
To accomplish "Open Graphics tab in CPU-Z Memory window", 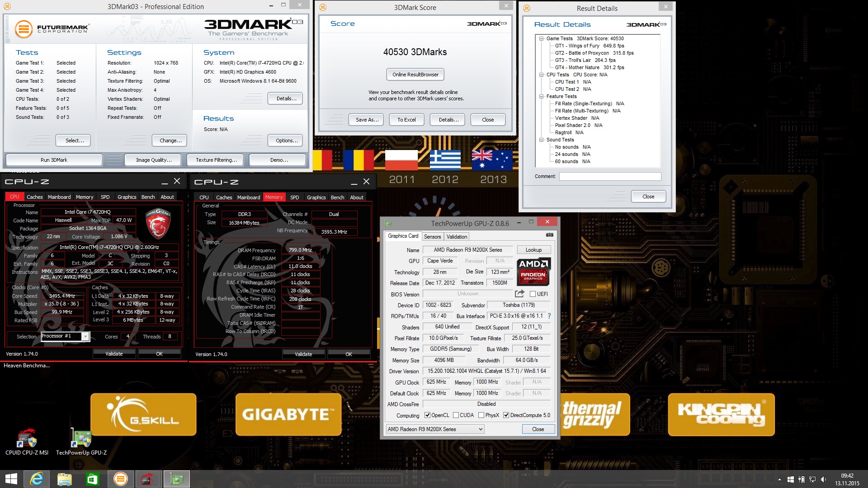I will click(x=316, y=197).
